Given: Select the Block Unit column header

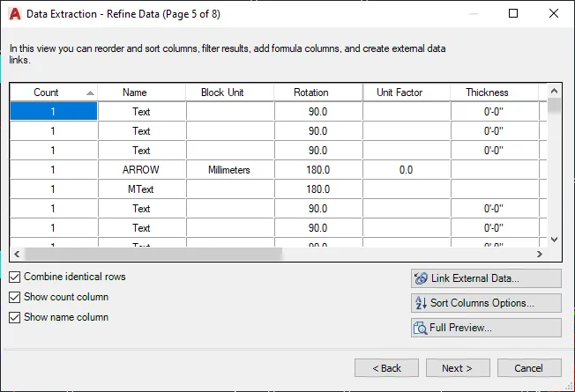Looking at the screenshot, I should [x=230, y=92].
